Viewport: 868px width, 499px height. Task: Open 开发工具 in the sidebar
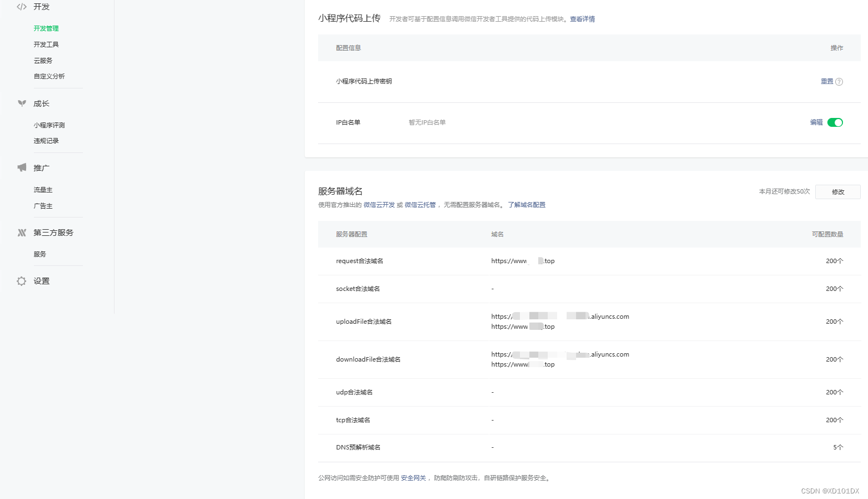46,45
